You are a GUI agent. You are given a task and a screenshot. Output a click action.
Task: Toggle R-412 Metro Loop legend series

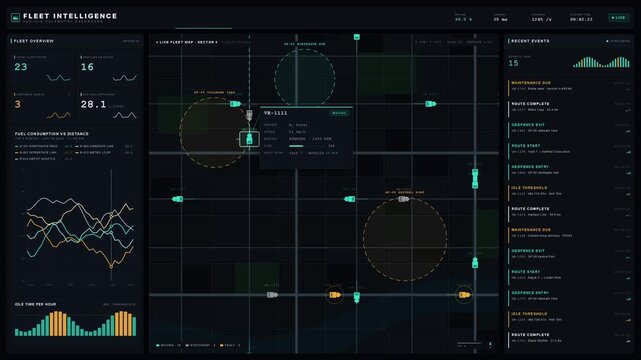(104, 152)
